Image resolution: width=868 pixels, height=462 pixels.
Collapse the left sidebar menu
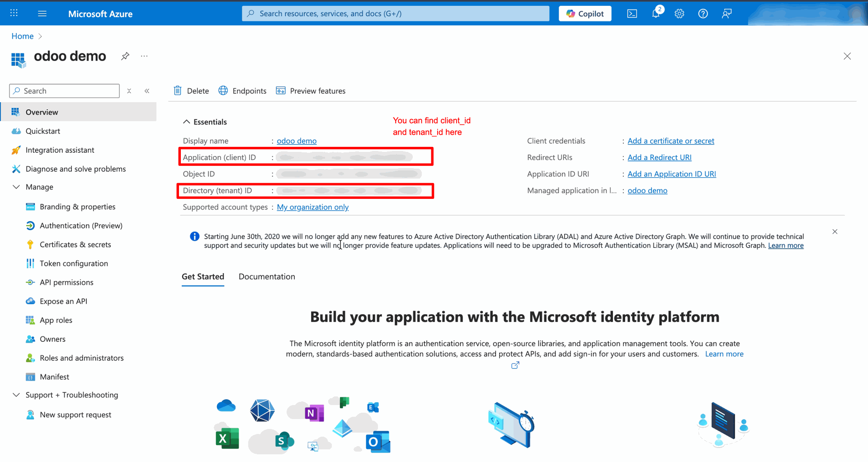(147, 91)
